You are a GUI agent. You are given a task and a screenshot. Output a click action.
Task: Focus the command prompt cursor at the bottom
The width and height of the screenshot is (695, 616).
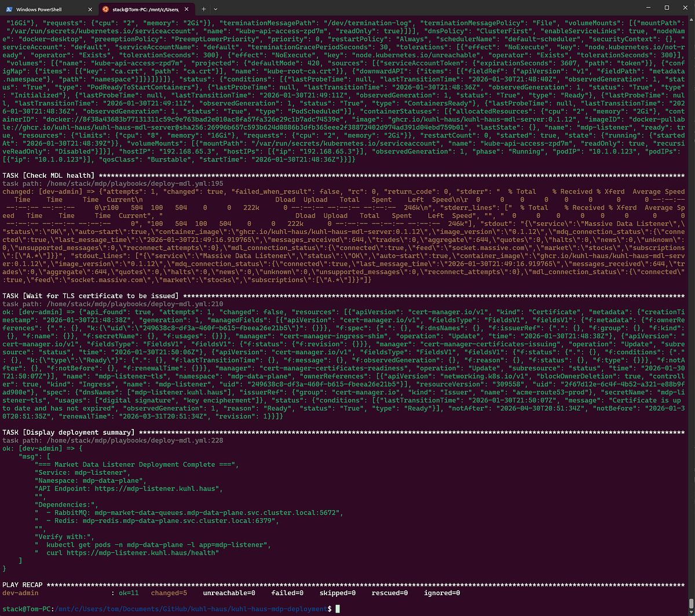(338, 608)
